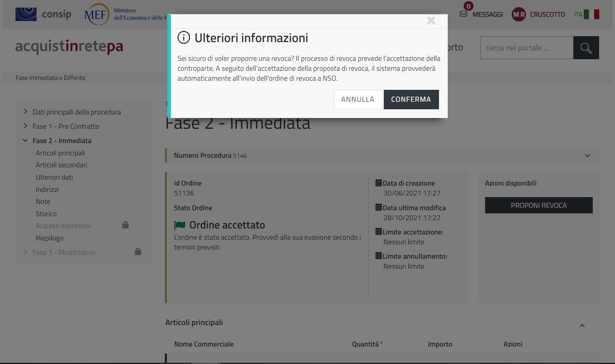Screen dimensions: 615x364
Task: Click the search magnifier icon
Action: point(586,48)
